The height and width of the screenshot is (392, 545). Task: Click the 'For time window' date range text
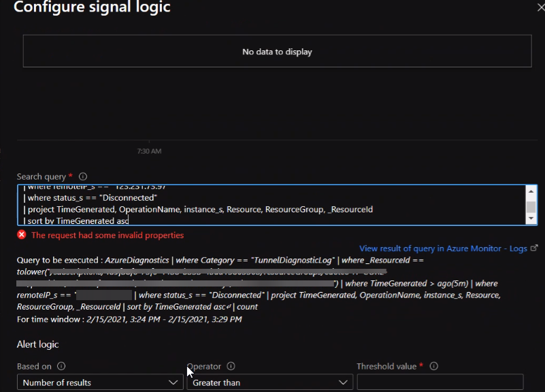129,319
